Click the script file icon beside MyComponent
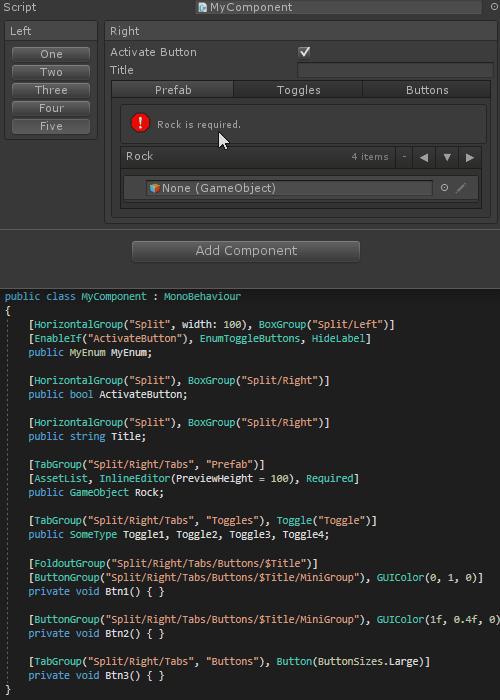The height and width of the screenshot is (700, 500). (x=203, y=7)
